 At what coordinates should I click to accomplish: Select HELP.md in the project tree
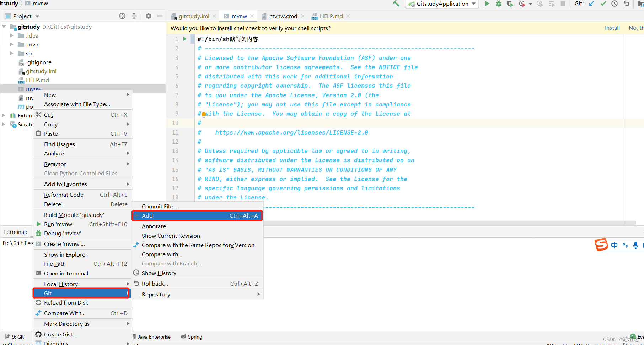tap(37, 80)
